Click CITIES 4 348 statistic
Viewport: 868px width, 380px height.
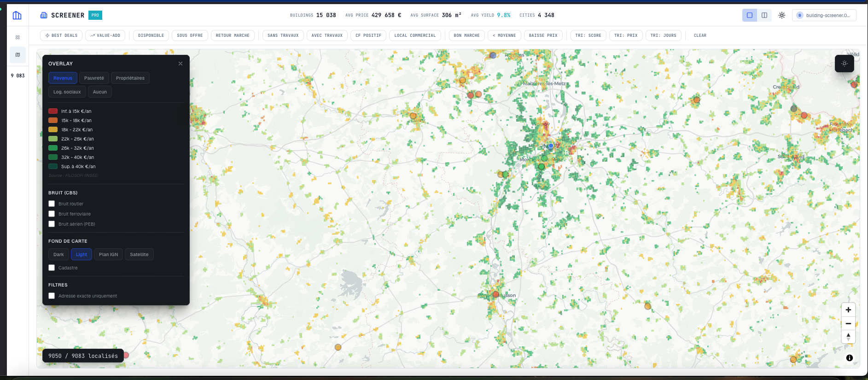537,15
